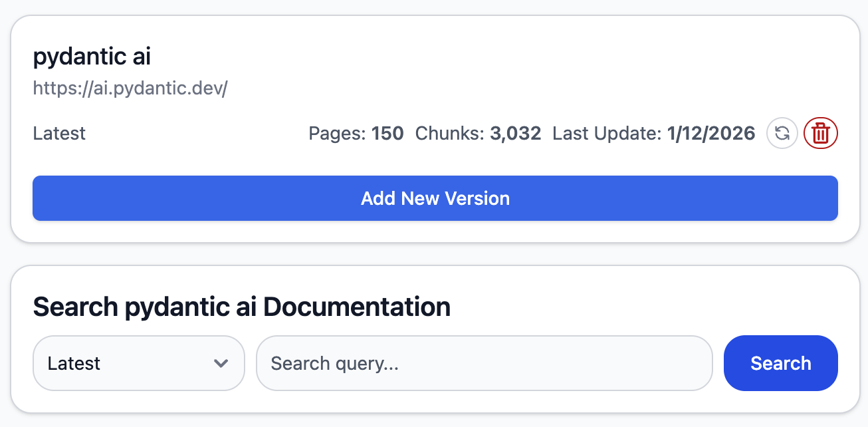
Task: Click the refresh icon for pydantic ai
Action: (782, 134)
